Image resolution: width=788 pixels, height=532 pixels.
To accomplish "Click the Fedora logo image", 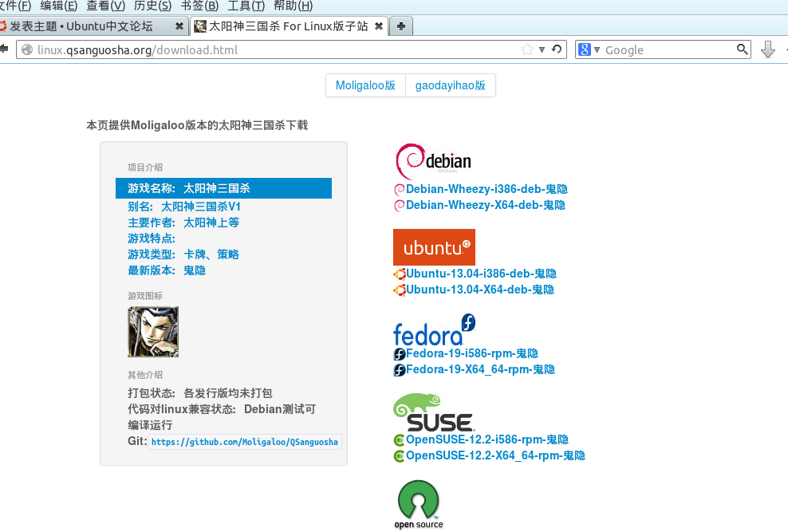I will click(x=434, y=329).
